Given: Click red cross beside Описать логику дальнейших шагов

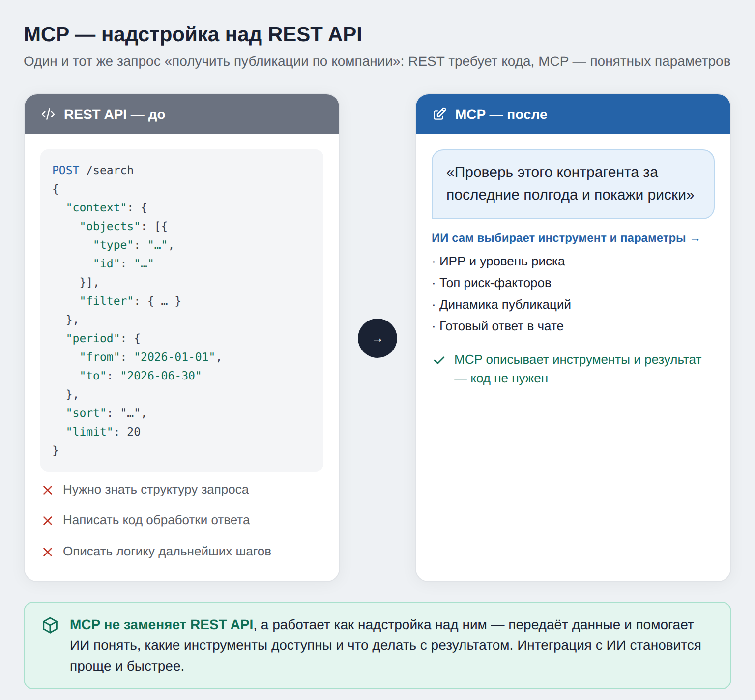Looking at the screenshot, I should coord(48,552).
